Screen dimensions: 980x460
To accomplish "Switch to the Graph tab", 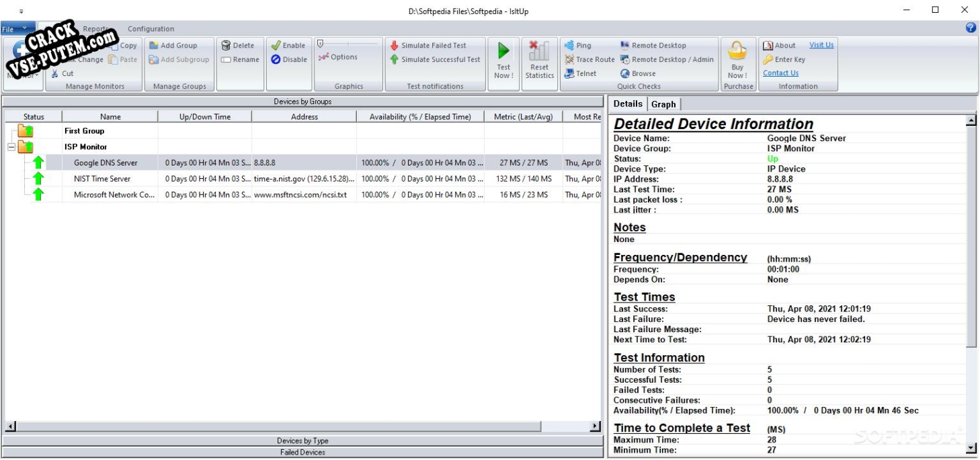I will tap(663, 104).
